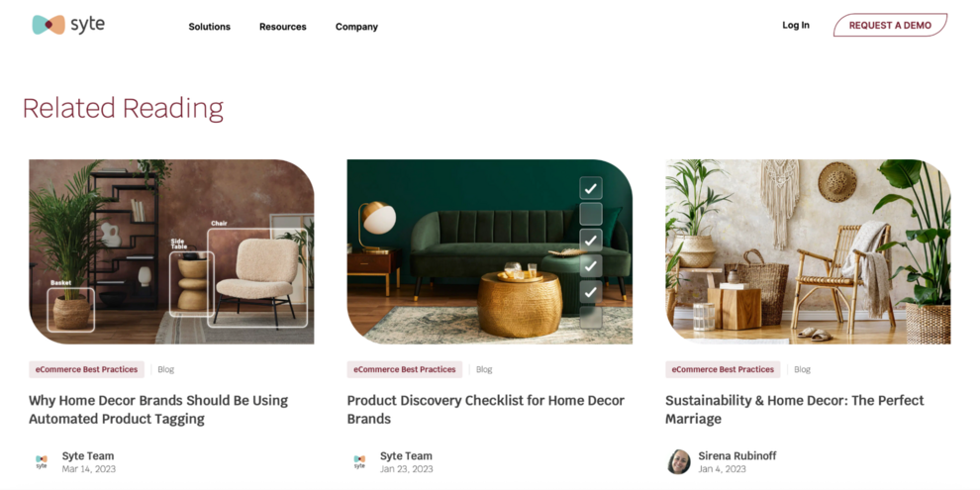This screenshot has width=980, height=490.
Task: Open the Solutions menu
Action: 210,27
